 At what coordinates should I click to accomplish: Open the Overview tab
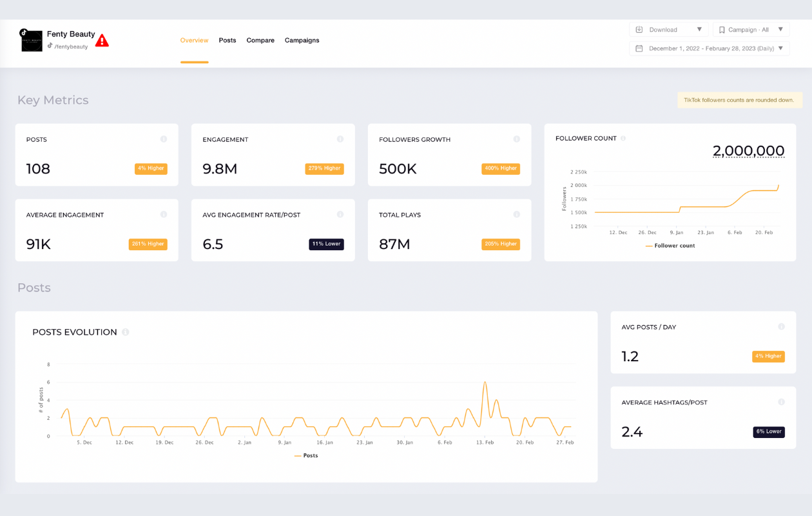pos(194,40)
